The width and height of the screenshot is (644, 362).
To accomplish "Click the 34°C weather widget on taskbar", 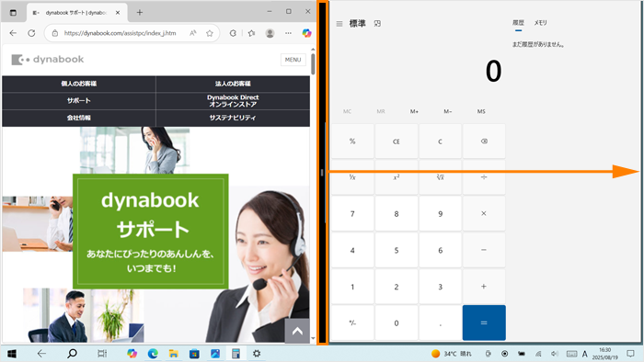I will [x=452, y=354].
